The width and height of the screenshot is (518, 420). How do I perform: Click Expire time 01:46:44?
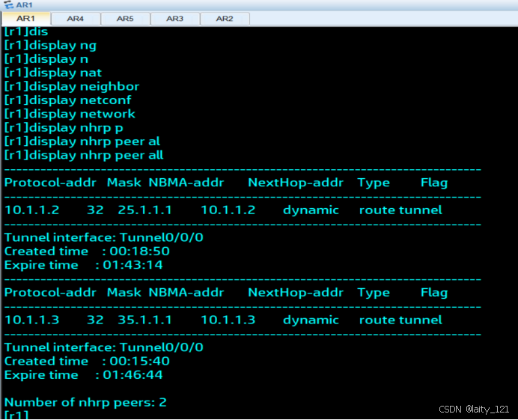(x=132, y=375)
